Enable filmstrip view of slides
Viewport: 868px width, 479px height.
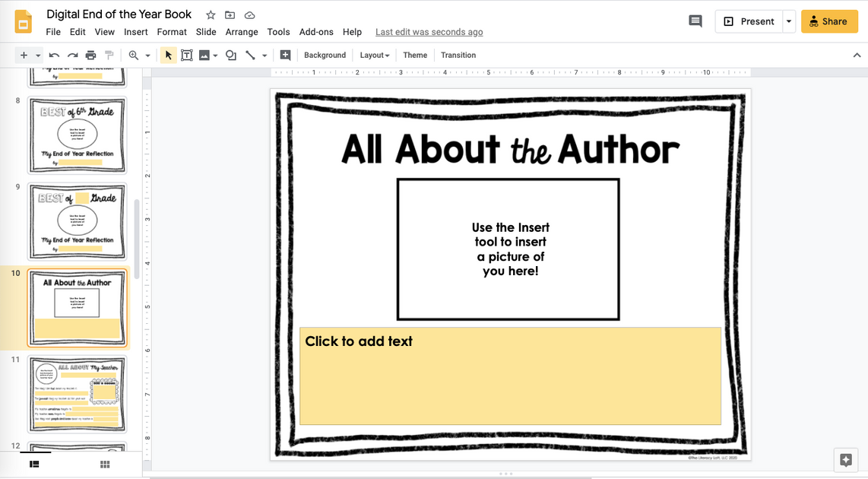point(33,464)
